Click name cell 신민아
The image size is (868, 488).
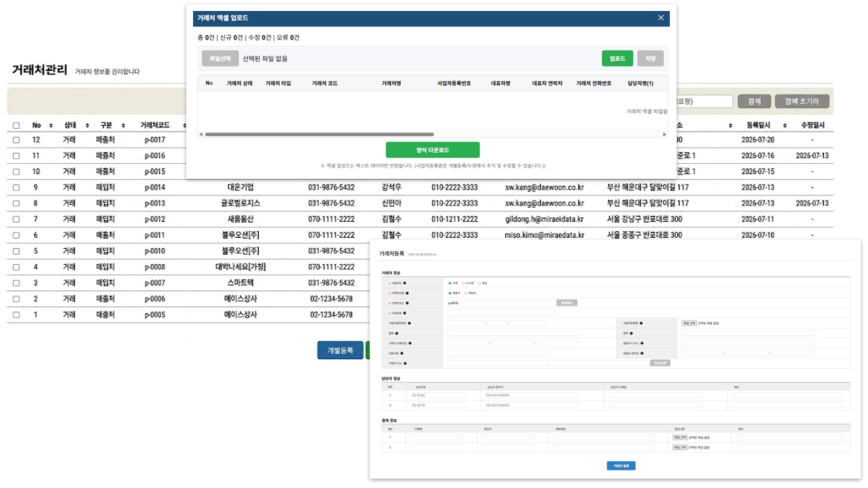pos(391,204)
